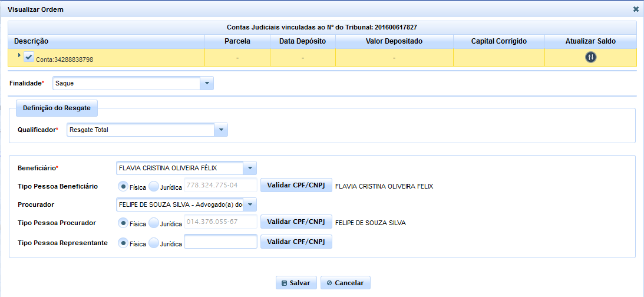The width and height of the screenshot is (644, 297).
Task: Switch to Definição do Resgate tab
Action: tap(57, 108)
